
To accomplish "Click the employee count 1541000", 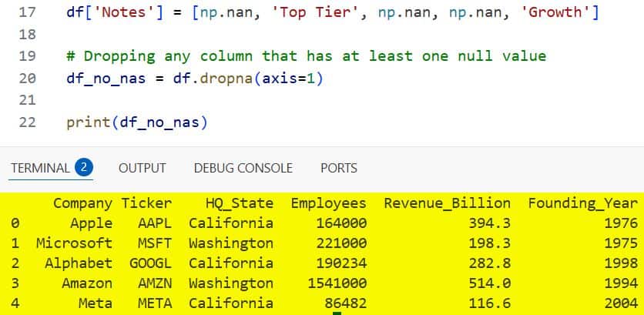I will pos(337,283).
